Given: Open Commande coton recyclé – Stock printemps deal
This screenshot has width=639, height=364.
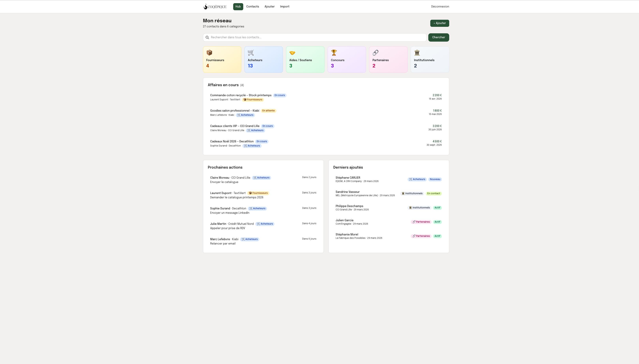Looking at the screenshot, I should coord(241,95).
